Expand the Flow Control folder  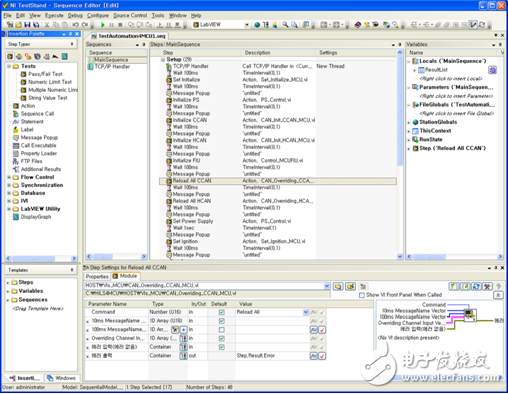pyautogui.click(x=9, y=177)
